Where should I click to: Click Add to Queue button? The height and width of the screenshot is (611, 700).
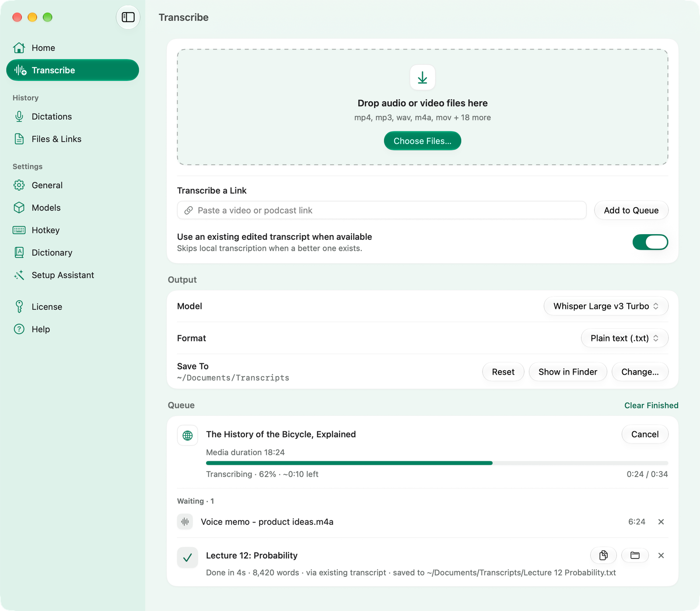631,211
